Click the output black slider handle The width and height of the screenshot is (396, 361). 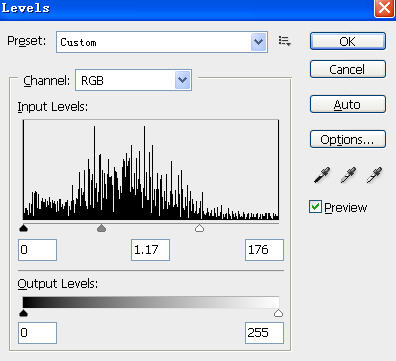23,313
